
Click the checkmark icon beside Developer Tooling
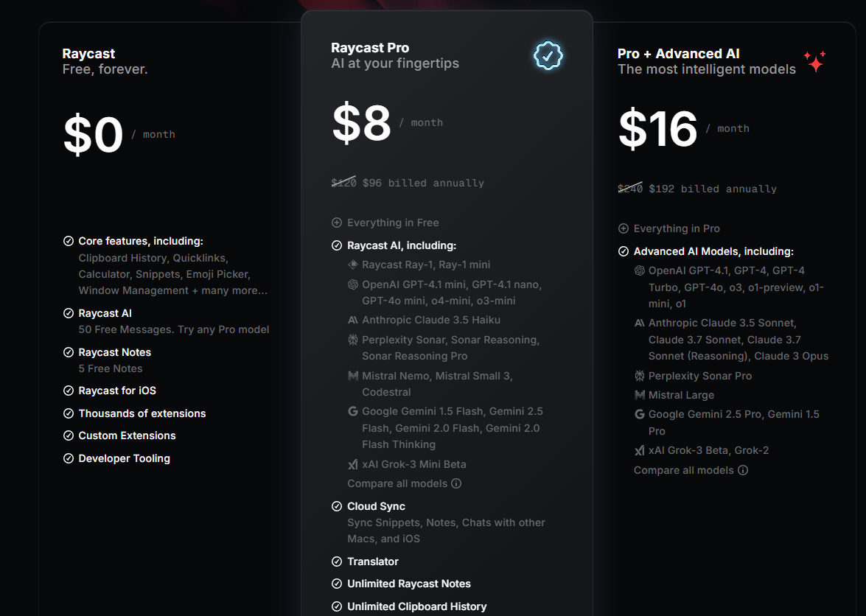69,458
